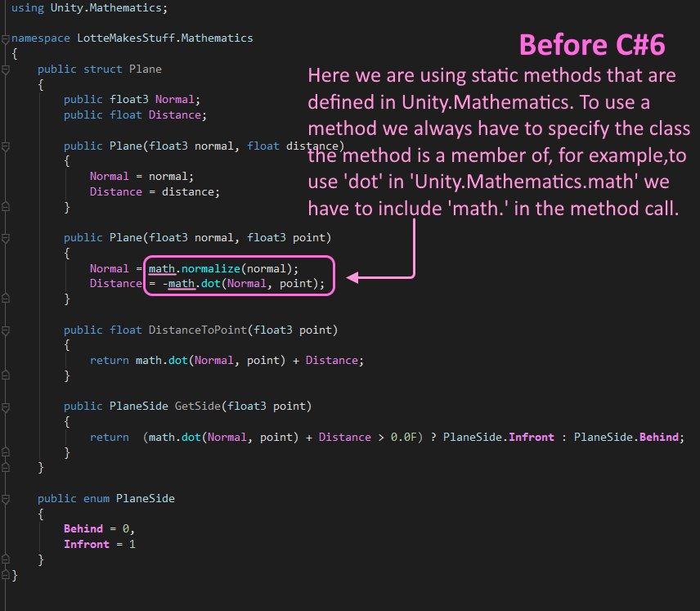This screenshot has width=700, height=611.
Task: Click the 'normalize' method call
Action: click(x=211, y=268)
